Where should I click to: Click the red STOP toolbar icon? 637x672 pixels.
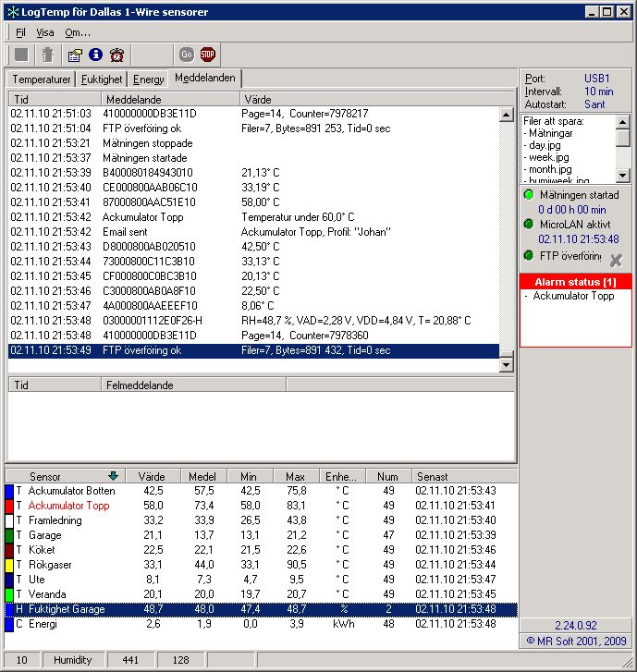[x=207, y=55]
